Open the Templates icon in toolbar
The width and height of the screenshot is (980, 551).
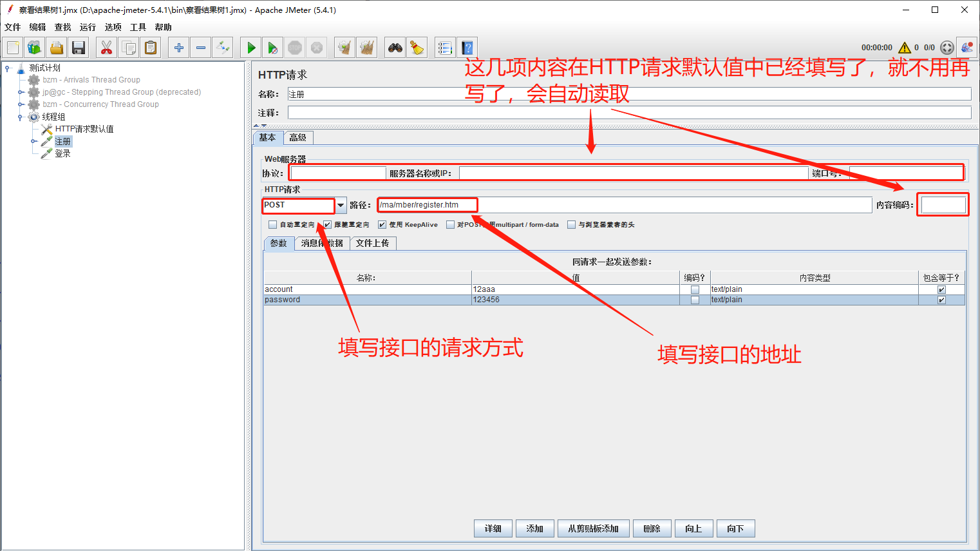point(35,48)
